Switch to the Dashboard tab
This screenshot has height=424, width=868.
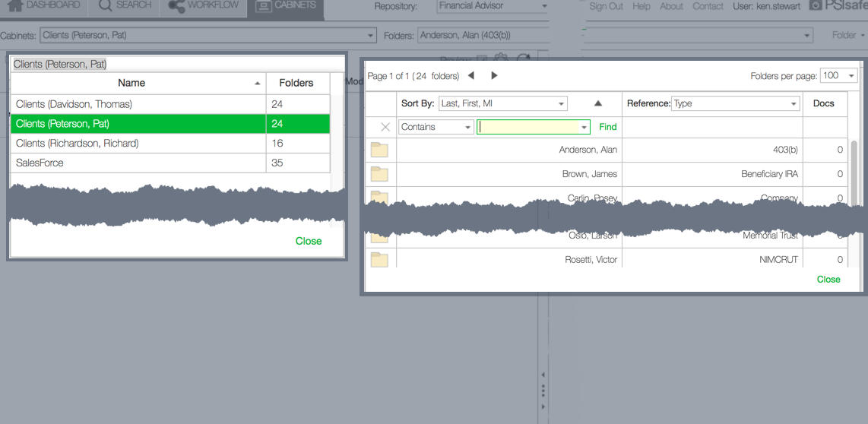tap(44, 6)
